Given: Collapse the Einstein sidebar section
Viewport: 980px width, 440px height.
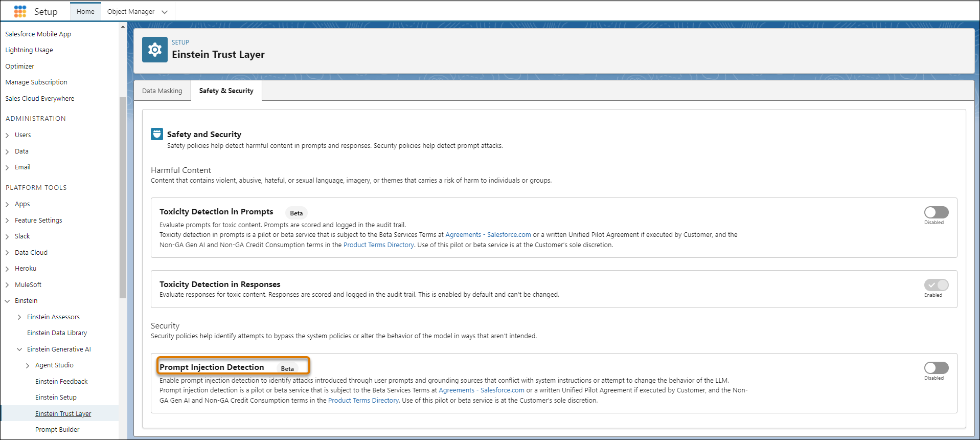Looking at the screenshot, I should pyautogui.click(x=8, y=301).
